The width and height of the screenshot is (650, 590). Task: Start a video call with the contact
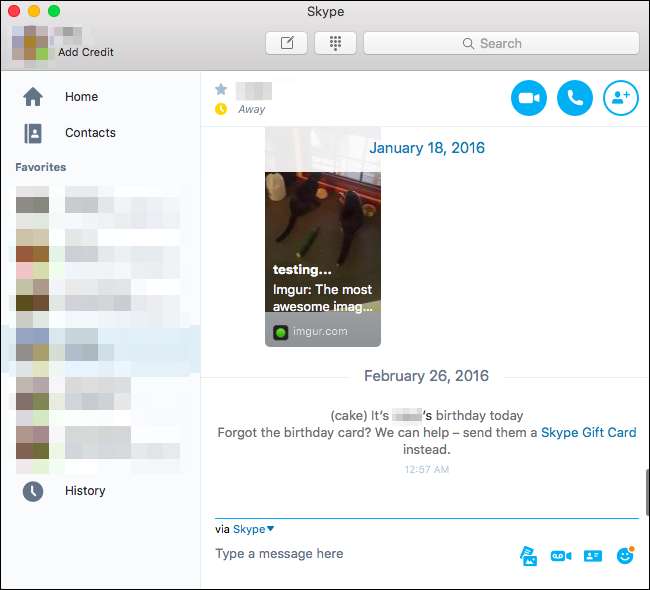click(x=529, y=98)
